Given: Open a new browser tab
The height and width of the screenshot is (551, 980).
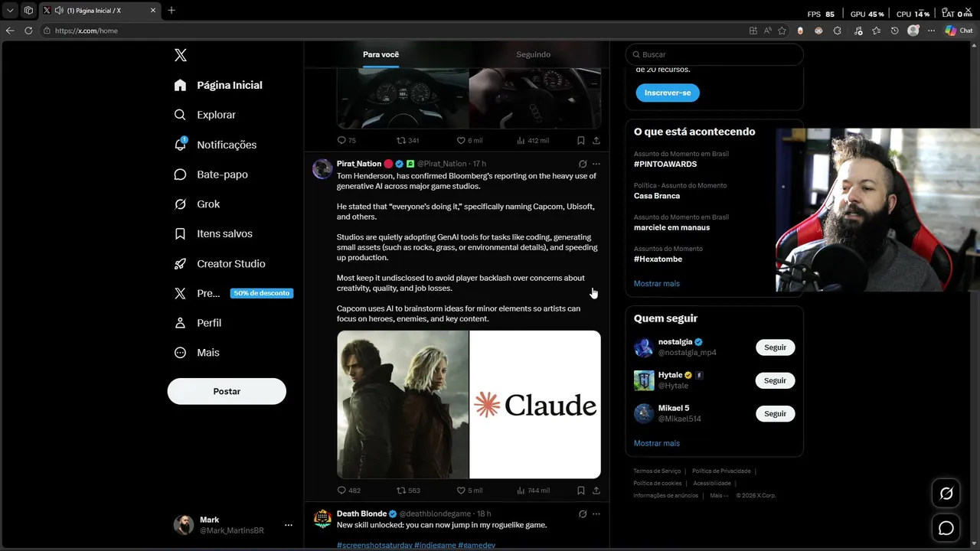Looking at the screenshot, I should 171,10.
